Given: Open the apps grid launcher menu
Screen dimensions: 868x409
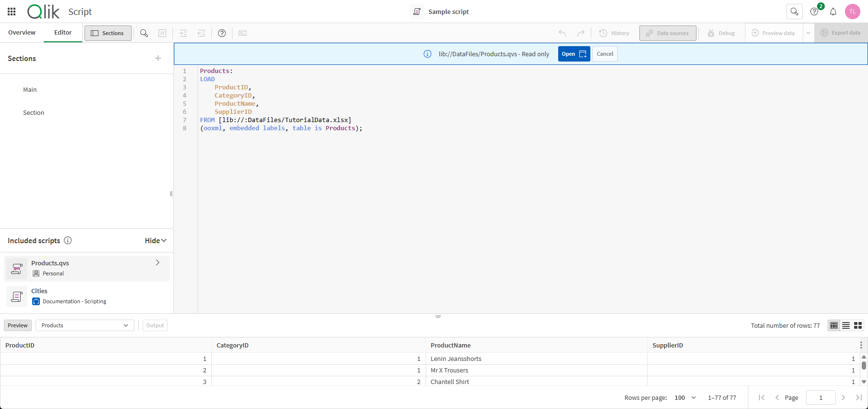Looking at the screenshot, I should [x=12, y=12].
